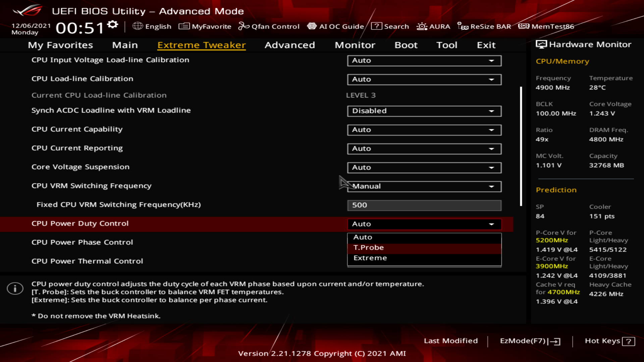This screenshot has height=362, width=644.
Task: Launch the MemTest86 memory icon
Action: [524, 26]
